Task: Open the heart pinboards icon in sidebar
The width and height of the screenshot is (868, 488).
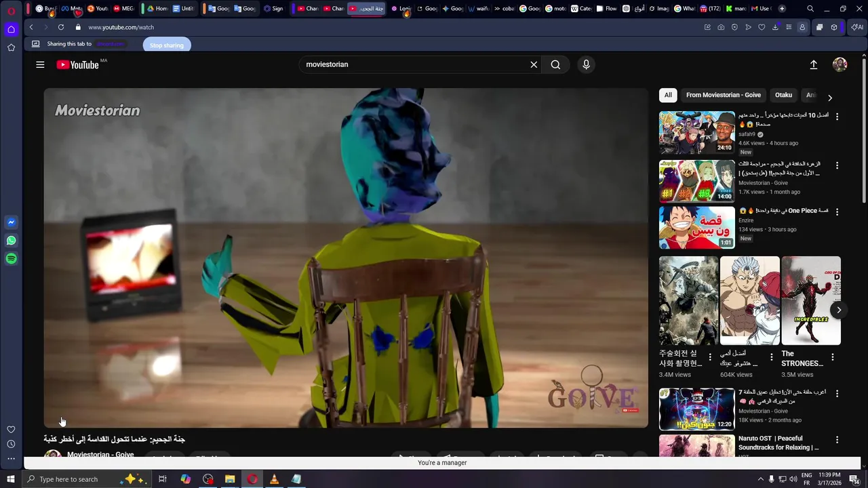Action: coord(11,430)
